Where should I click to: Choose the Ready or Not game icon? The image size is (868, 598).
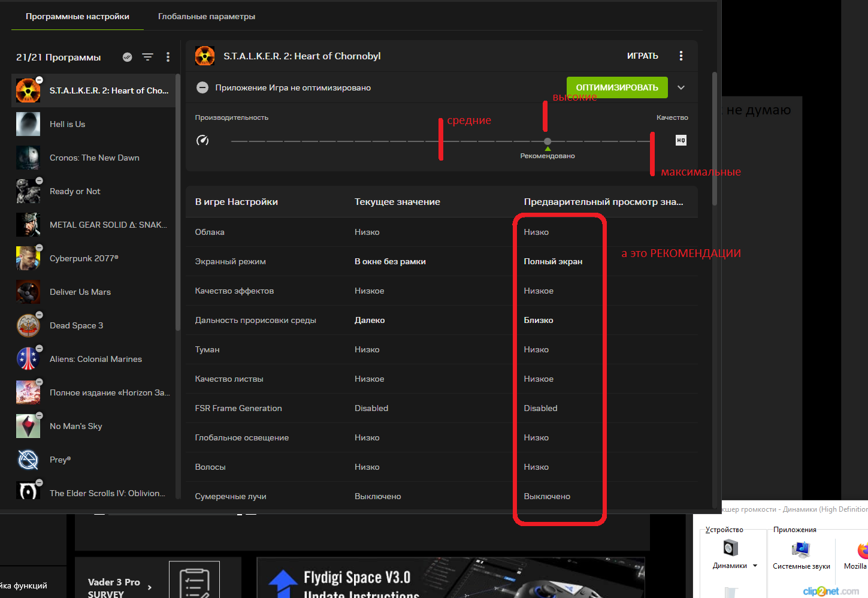click(28, 191)
